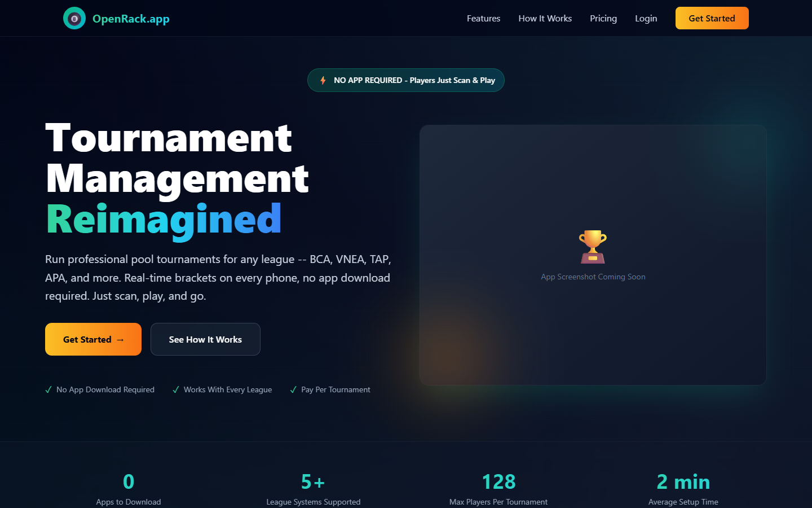Click the hero Get Started arrow button
The width and height of the screenshot is (812, 508).
[x=93, y=339]
